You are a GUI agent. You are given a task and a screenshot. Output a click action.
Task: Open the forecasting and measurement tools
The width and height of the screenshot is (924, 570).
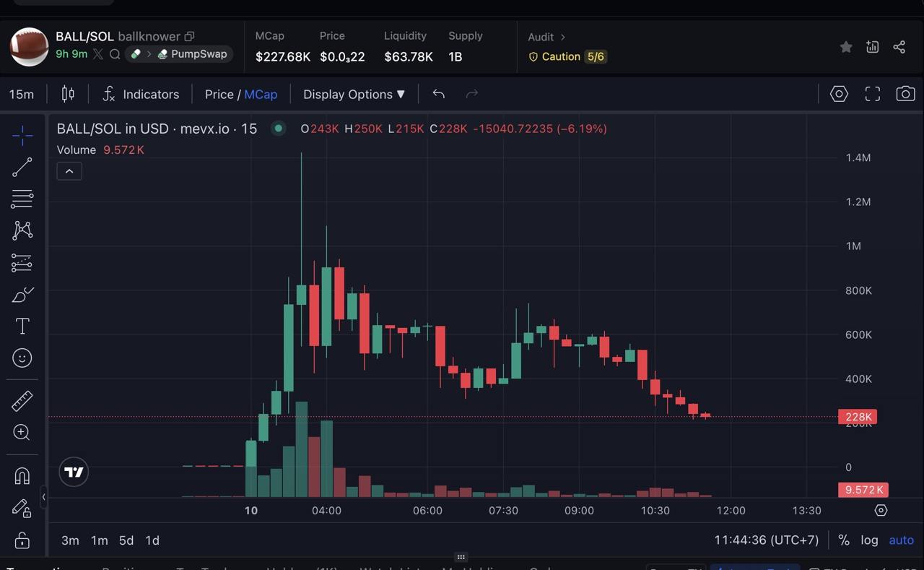(x=22, y=263)
